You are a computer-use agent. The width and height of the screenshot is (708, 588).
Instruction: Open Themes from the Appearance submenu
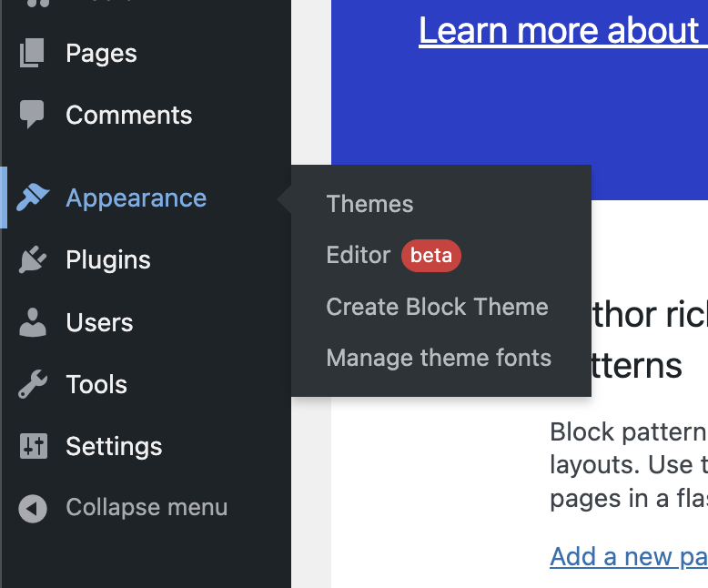[369, 204]
